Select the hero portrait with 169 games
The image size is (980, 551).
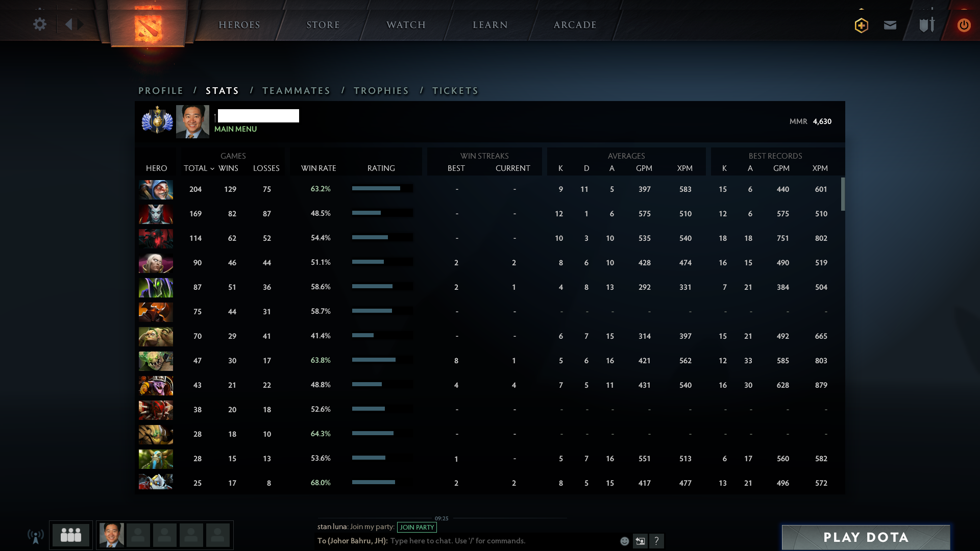(156, 214)
